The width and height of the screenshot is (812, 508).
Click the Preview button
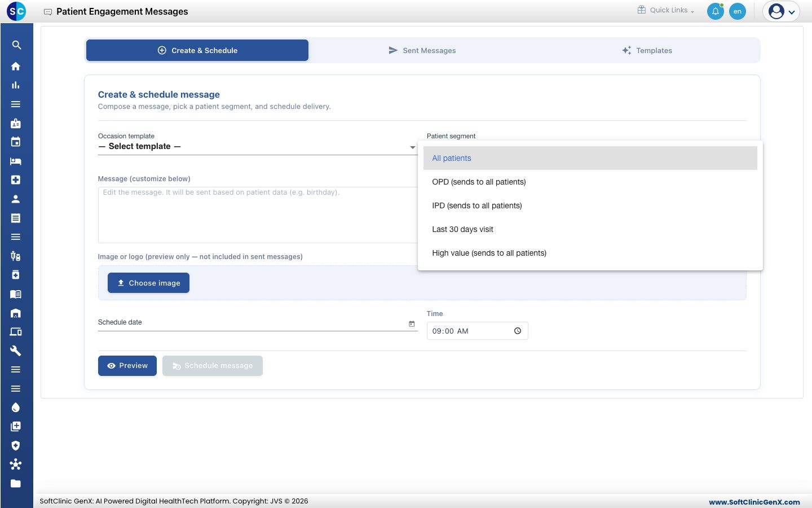127,366
